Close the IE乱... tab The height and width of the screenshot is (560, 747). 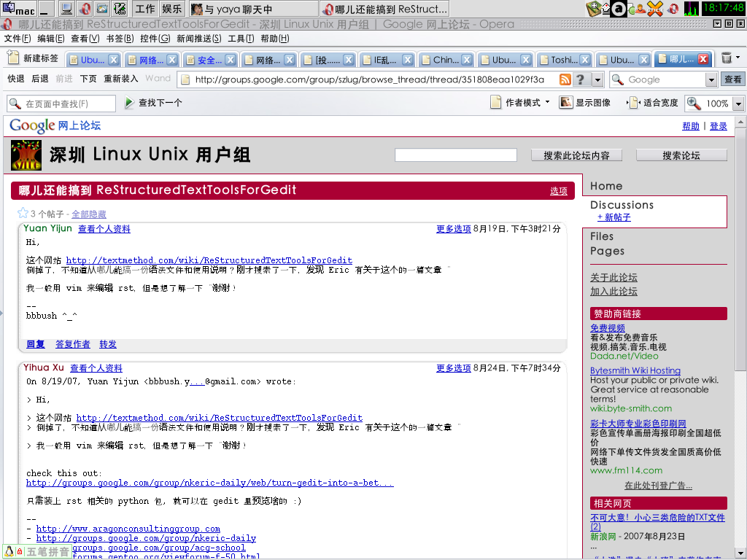pyautogui.click(x=407, y=60)
